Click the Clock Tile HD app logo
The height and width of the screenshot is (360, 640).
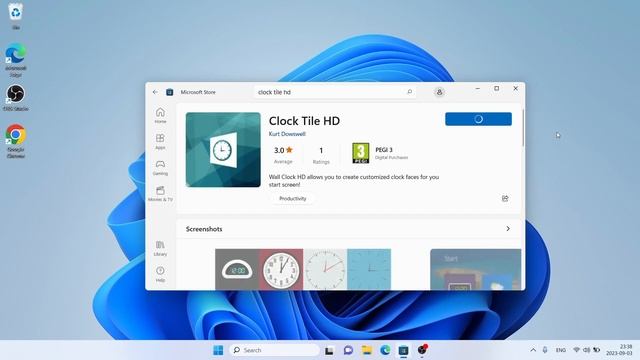pyautogui.click(x=223, y=150)
